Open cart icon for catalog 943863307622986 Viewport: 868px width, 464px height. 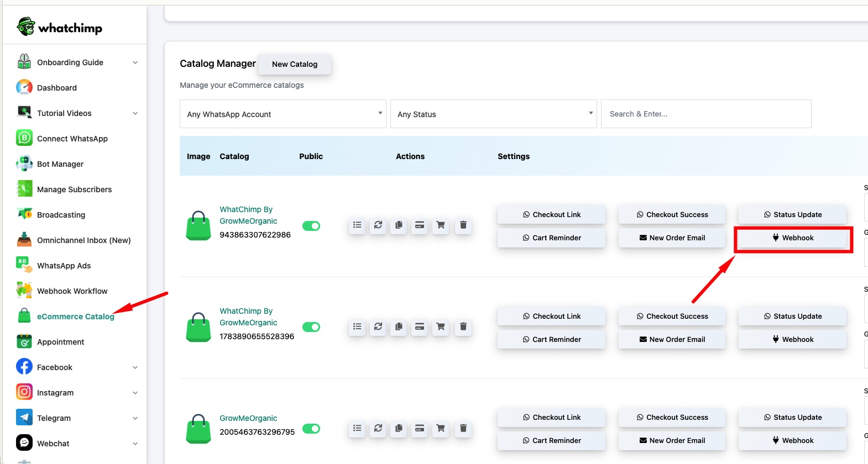click(x=441, y=225)
